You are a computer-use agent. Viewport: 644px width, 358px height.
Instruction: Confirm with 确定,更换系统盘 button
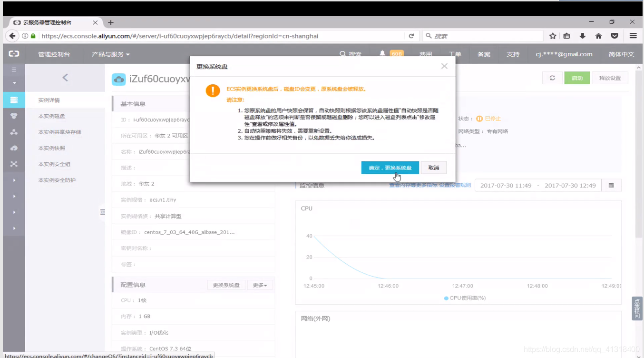pos(390,168)
